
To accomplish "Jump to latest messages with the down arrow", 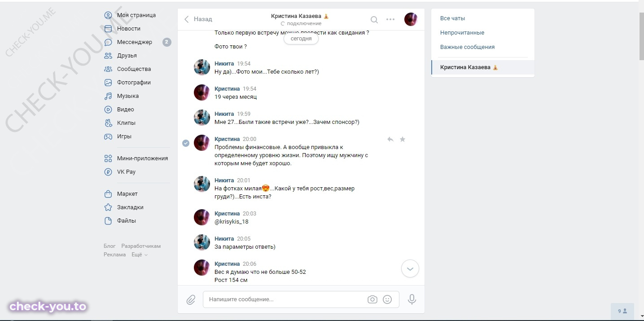I will 410,269.
